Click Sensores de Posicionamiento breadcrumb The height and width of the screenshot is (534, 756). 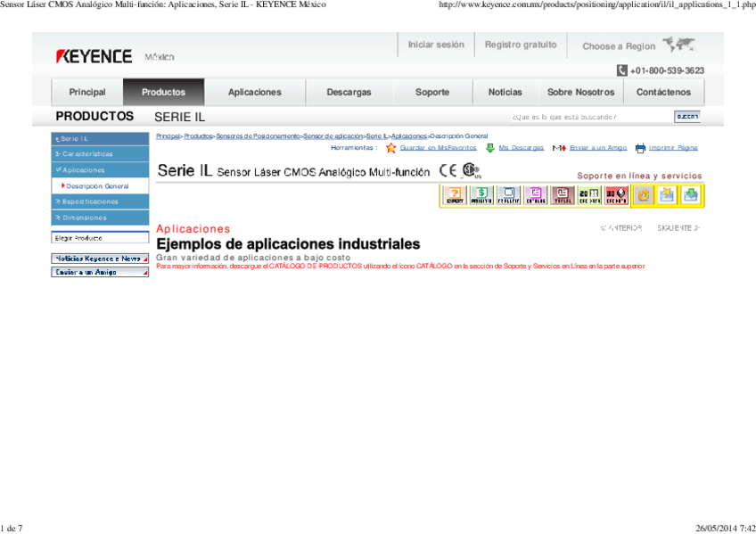258,136
